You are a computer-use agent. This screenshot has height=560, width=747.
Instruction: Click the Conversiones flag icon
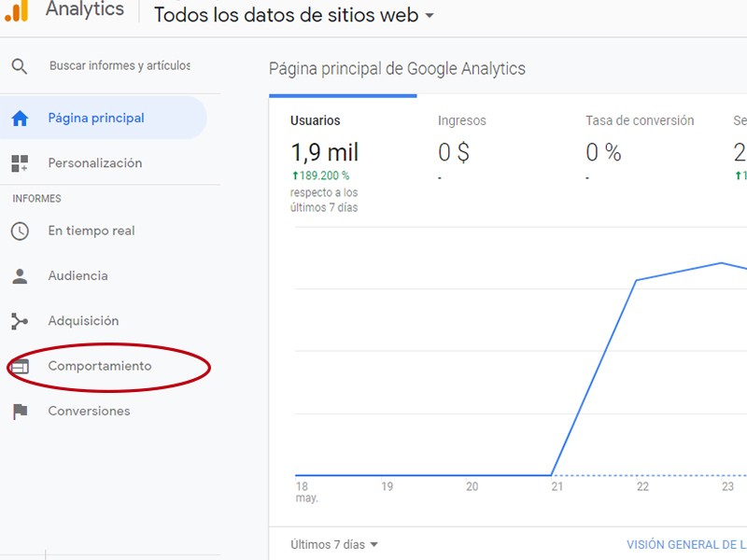click(20, 412)
